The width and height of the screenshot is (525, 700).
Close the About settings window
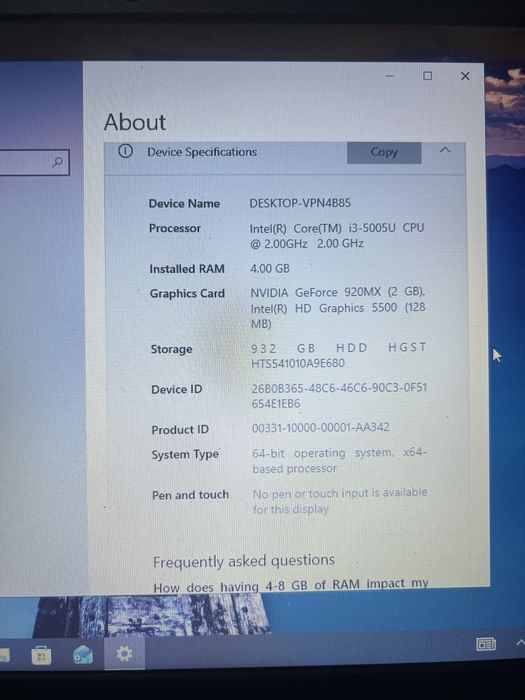[x=465, y=76]
